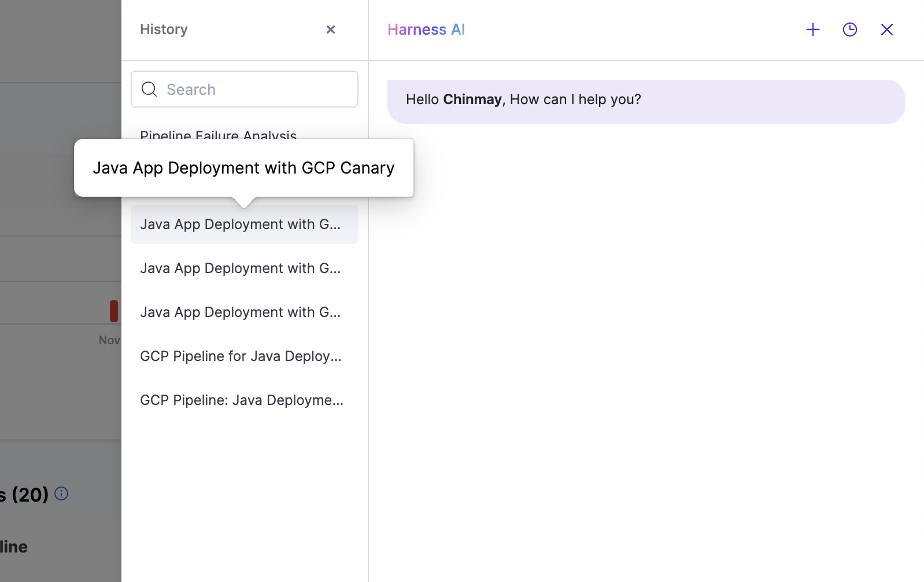Click the Hello Chinmay greeting message
924x582 pixels.
[646, 102]
